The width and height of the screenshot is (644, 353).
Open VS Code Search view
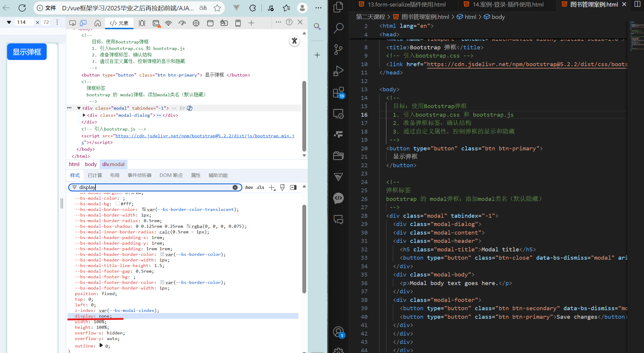338,28
